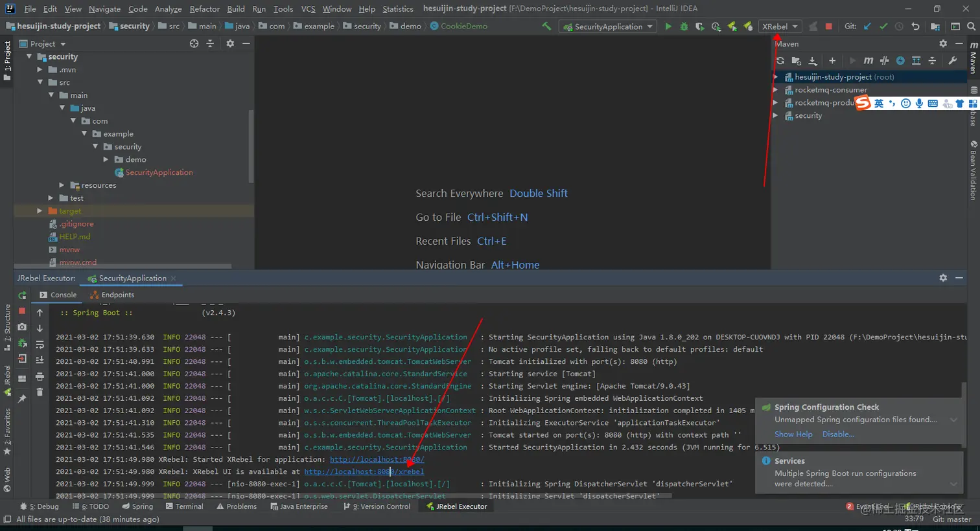Add Maven project with plus icon
This screenshot has height=531, width=980.
[x=832, y=60]
